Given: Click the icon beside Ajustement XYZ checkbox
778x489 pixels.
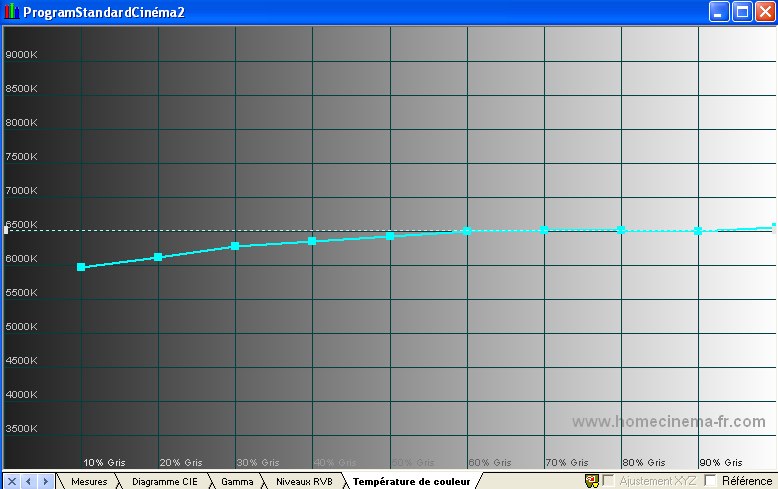Looking at the screenshot, I should 591,481.
